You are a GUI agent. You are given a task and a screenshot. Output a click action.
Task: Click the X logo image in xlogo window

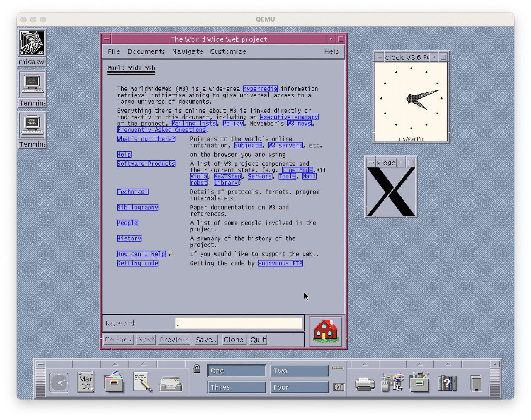point(391,192)
